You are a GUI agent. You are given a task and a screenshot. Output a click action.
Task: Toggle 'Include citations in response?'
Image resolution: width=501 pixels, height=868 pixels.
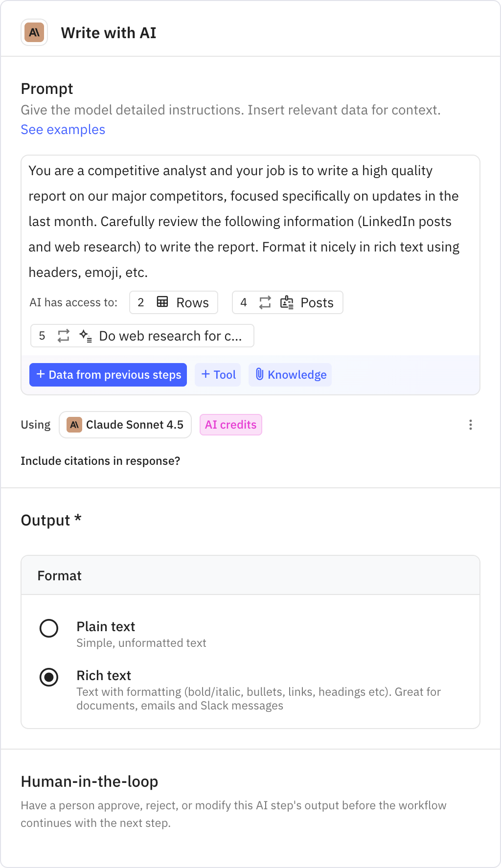tap(100, 461)
